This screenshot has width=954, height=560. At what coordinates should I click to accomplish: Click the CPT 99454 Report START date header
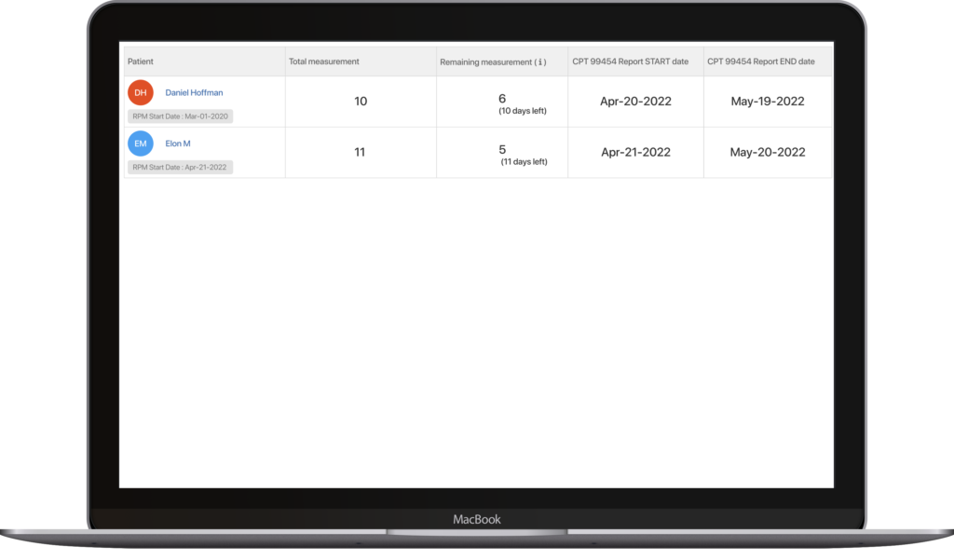pyautogui.click(x=630, y=61)
